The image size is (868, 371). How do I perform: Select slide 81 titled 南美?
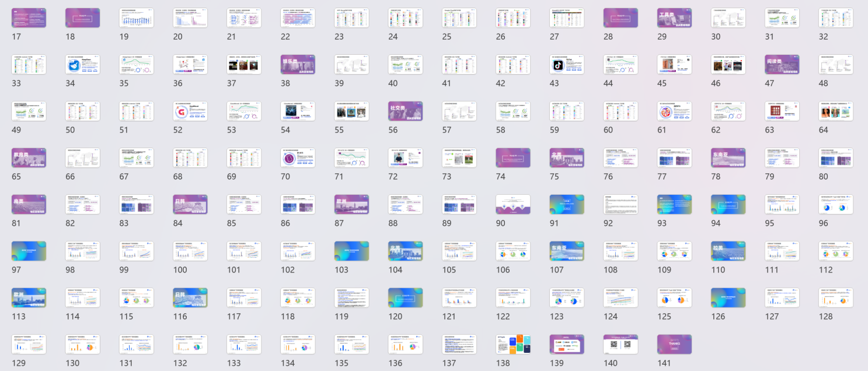pos(29,205)
